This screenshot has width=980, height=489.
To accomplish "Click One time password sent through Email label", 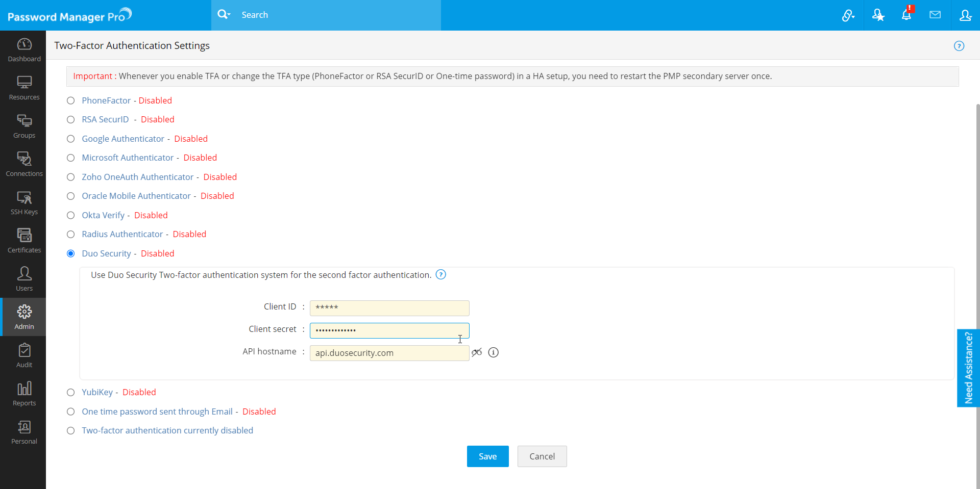I will pos(157,411).
